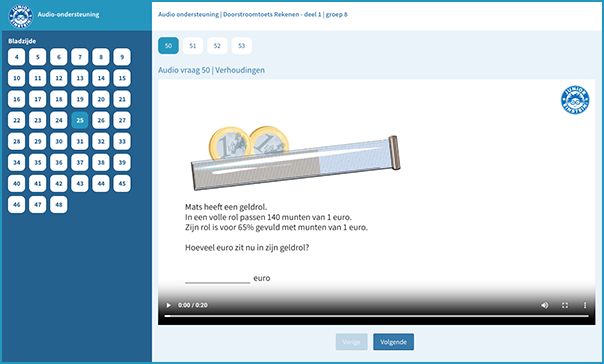Open the video more options menu

[585, 305]
